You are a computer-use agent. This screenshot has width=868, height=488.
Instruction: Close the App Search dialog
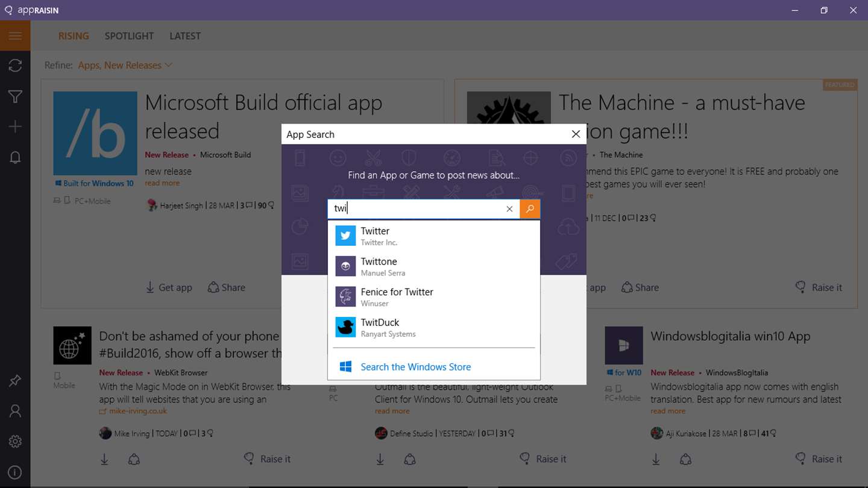[576, 134]
